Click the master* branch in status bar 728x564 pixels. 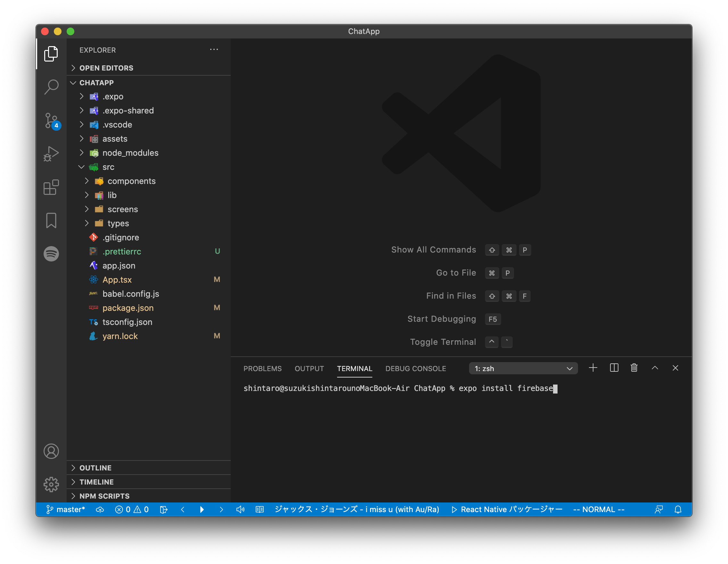(66, 509)
